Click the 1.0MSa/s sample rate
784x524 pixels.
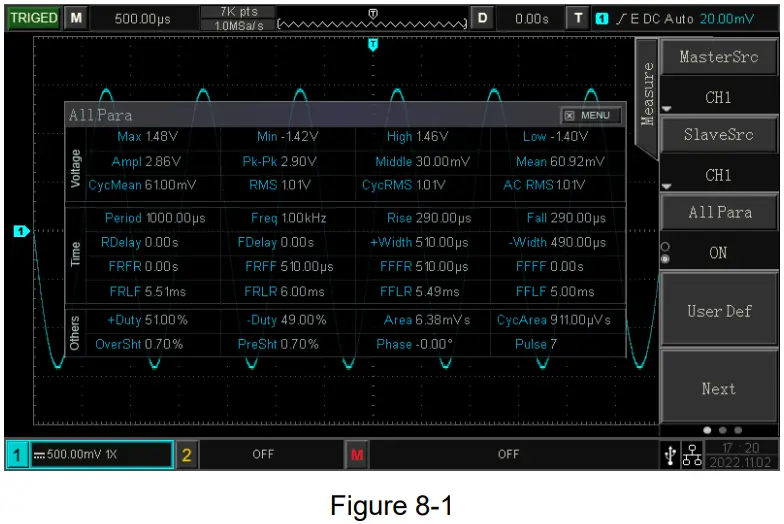tap(239, 26)
